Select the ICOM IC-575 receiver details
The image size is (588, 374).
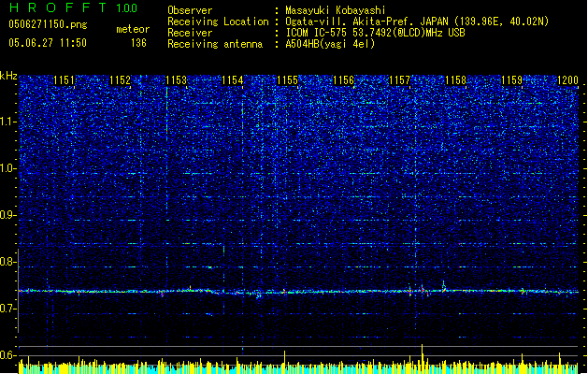(375, 33)
